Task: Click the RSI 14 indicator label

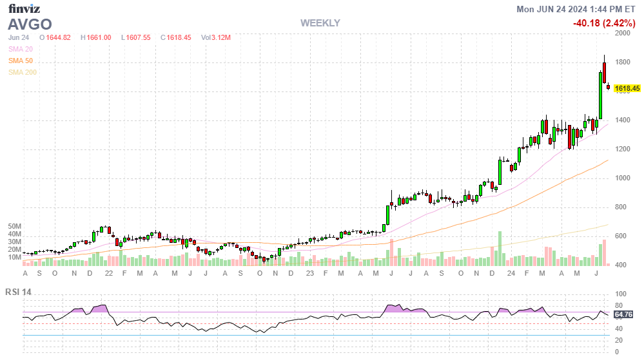Action: [x=19, y=292]
